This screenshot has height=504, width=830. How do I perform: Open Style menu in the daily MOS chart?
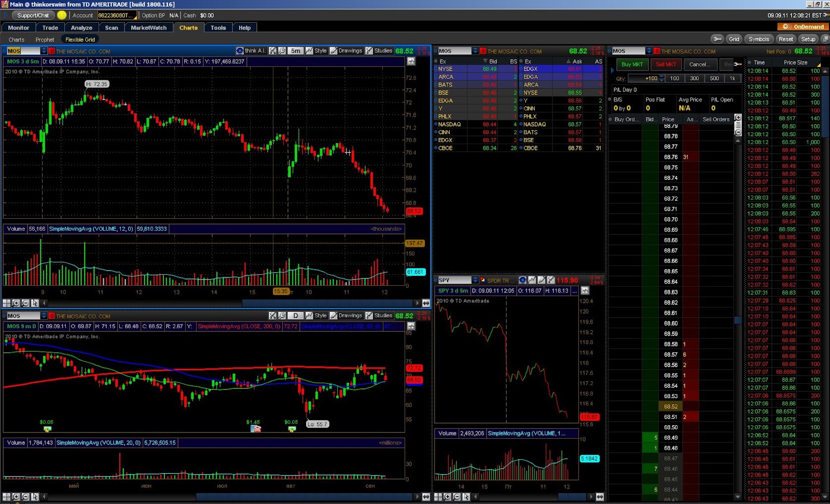coord(316,315)
